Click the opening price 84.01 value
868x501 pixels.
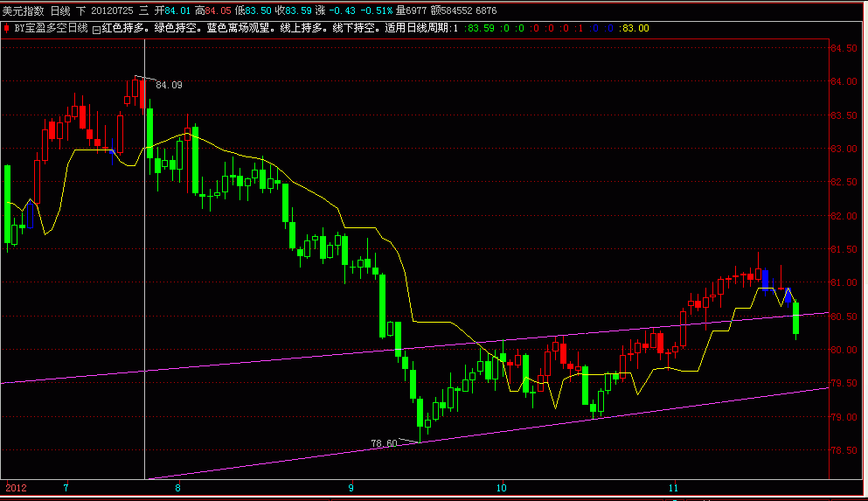177,10
